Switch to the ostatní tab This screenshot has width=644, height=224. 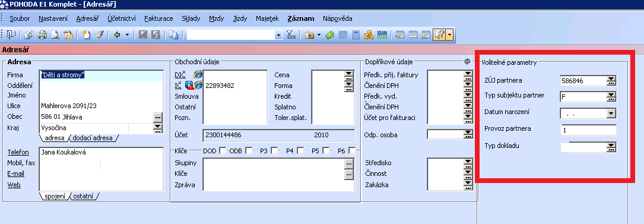83,196
